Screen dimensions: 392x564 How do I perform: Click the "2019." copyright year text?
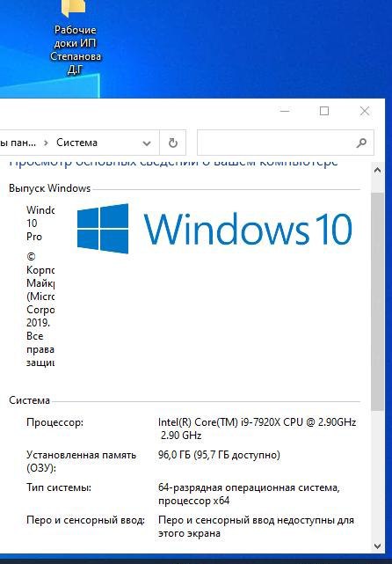(x=38, y=322)
